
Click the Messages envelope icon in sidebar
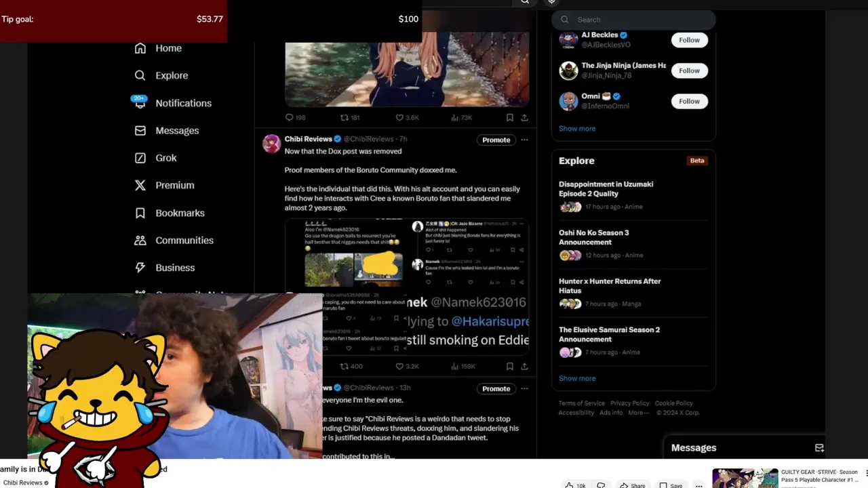pos(140,130)
